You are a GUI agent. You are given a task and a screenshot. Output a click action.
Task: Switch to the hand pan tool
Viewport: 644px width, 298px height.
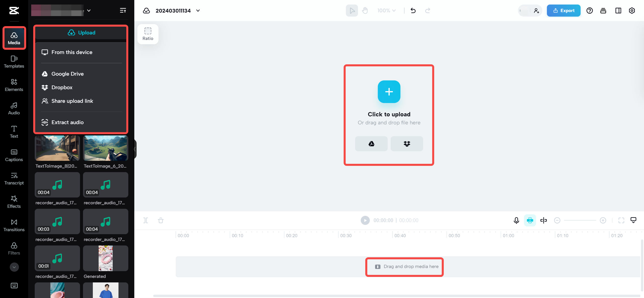click(x=365, y=11)
